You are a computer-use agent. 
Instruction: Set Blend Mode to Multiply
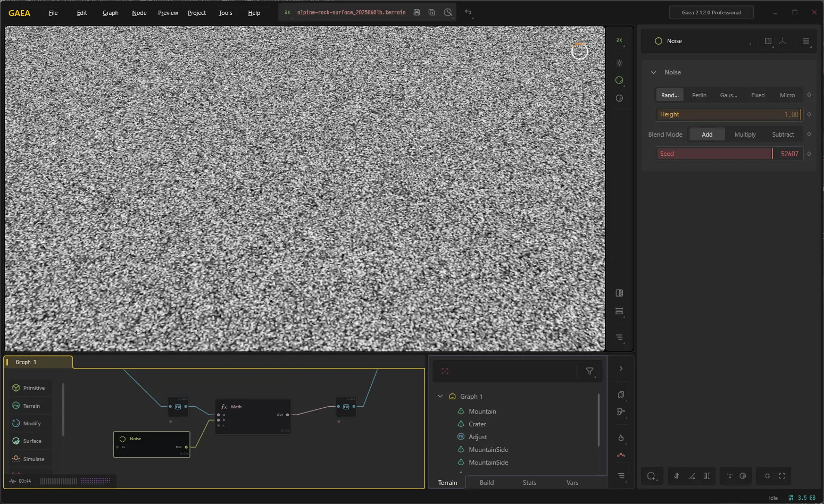(x=745, y=135)
